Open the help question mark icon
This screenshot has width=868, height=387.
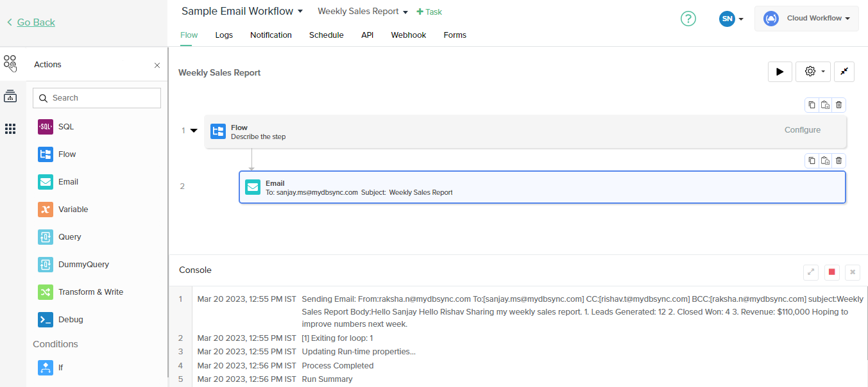pos(688,19)
